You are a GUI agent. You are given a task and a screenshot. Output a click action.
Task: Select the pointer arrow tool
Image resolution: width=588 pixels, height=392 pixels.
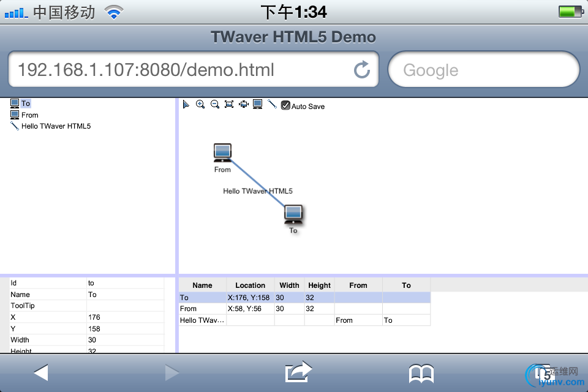(186, 104)
